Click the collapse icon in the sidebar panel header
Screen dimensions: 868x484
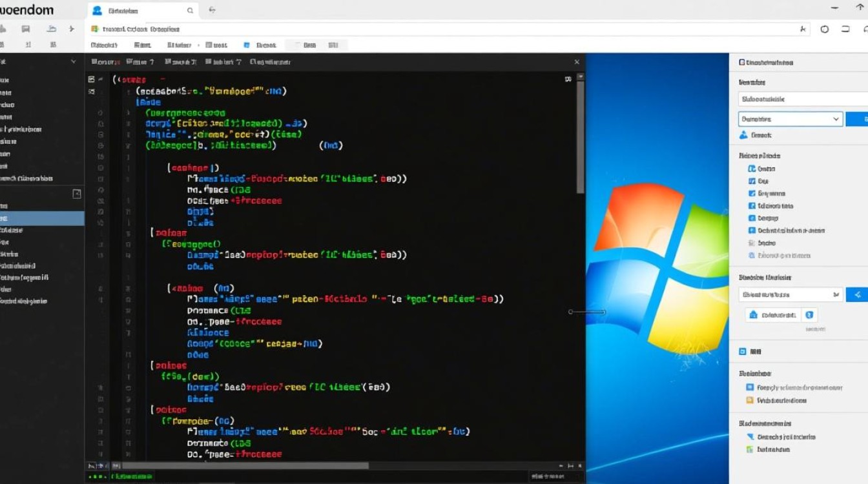point(77,194)
